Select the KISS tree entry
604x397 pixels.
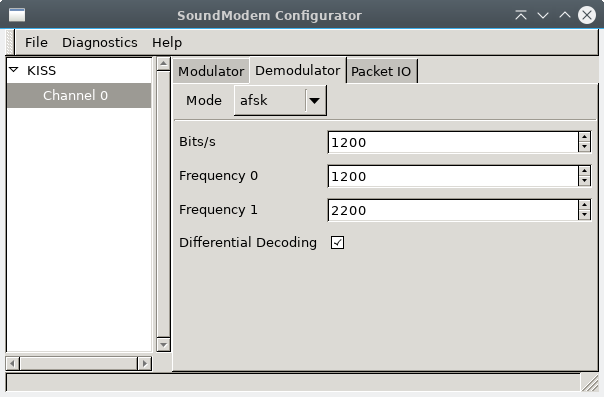pyautogui.click(x=42, y=70)
